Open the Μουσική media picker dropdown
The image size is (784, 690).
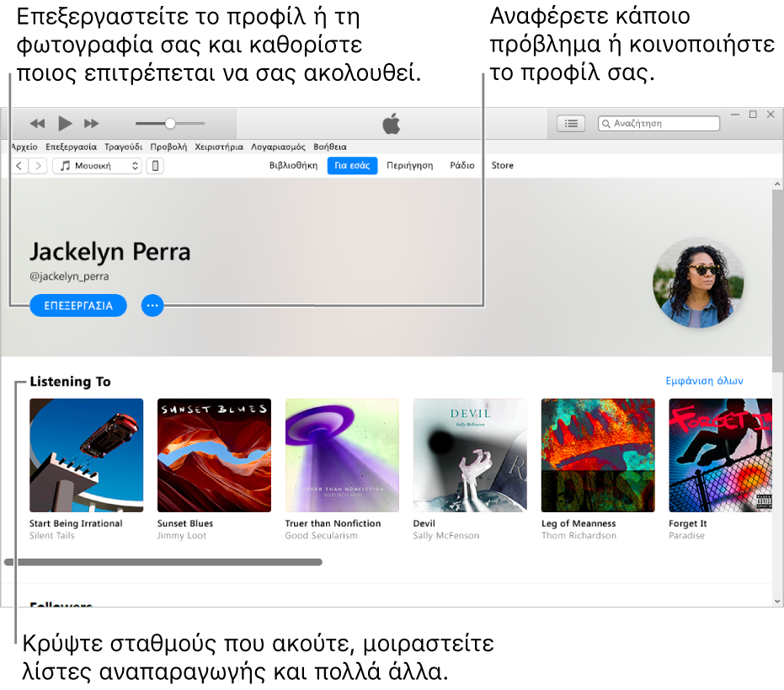point(97,165)
